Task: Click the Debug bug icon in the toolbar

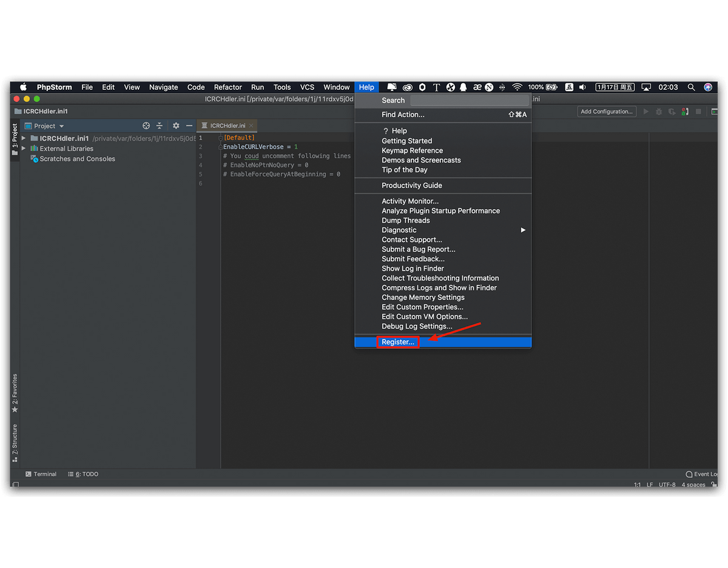Action: pos(659,112)
